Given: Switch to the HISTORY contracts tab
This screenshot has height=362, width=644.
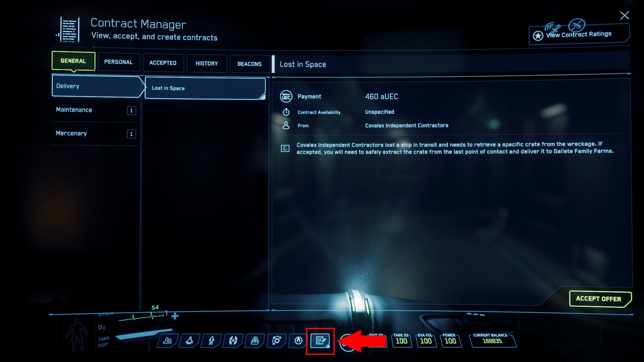Looking at the screenshot, I should click(207, 63).
